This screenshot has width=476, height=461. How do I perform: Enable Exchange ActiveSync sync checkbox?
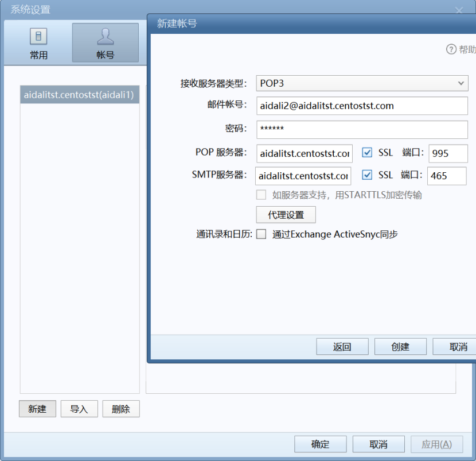coord(262,234)
